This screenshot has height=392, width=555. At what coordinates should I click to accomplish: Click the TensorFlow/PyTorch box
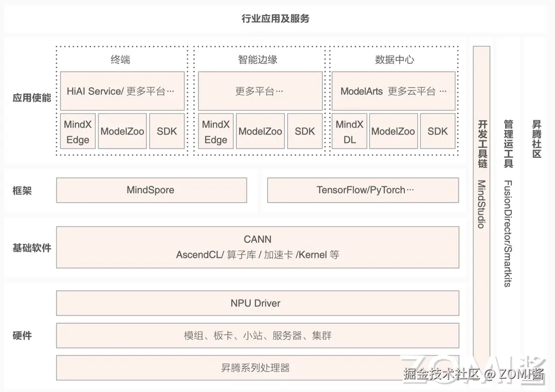(363, 190)
